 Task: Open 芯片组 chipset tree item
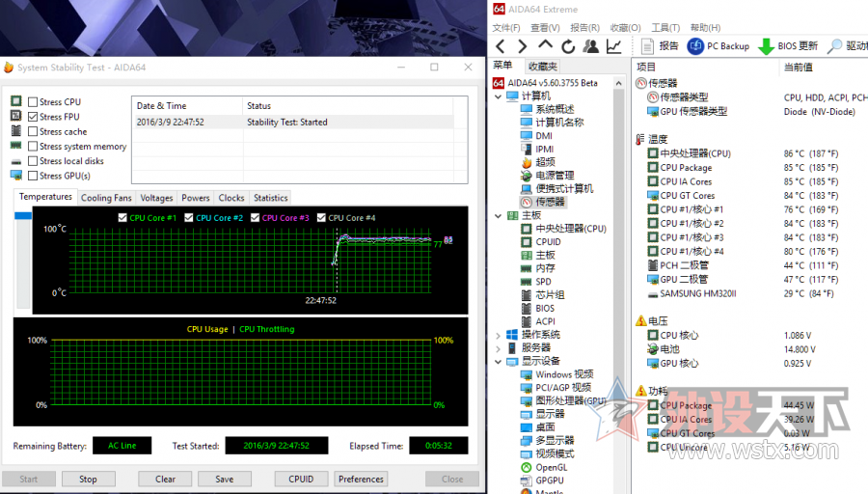click(550, 295)
